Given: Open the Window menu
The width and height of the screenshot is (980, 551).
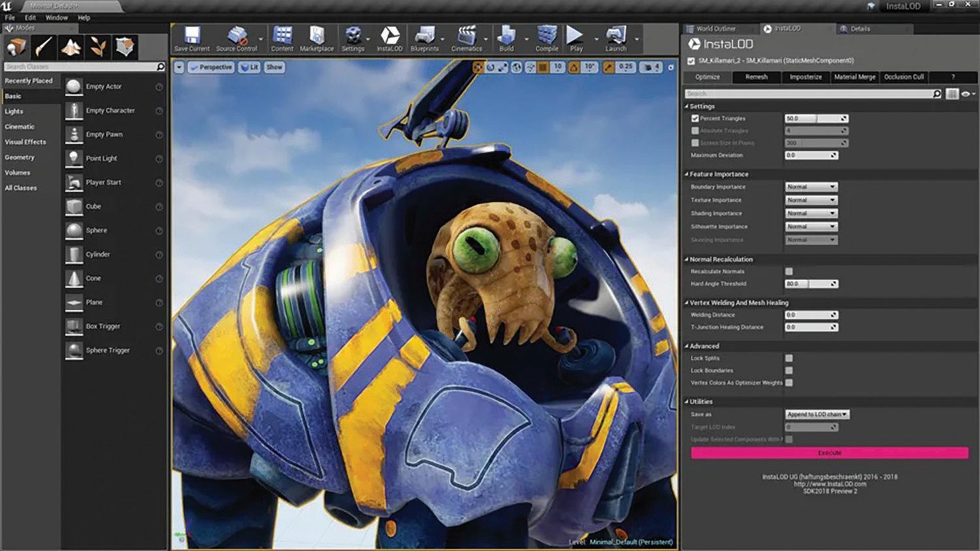Looking at the screenshot, I should click(x=56, y=18).
